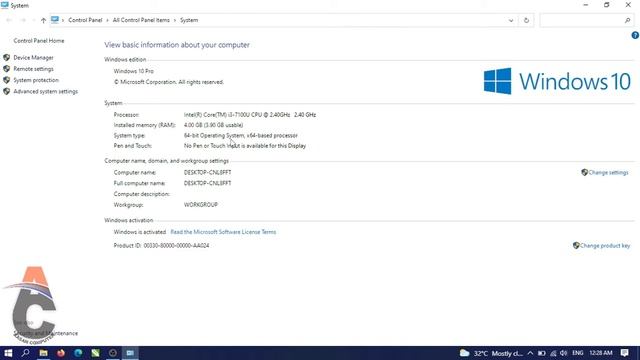This screenshot has width=640, height=360.
Task: Refresh the System page
Action: coord(526,20)
